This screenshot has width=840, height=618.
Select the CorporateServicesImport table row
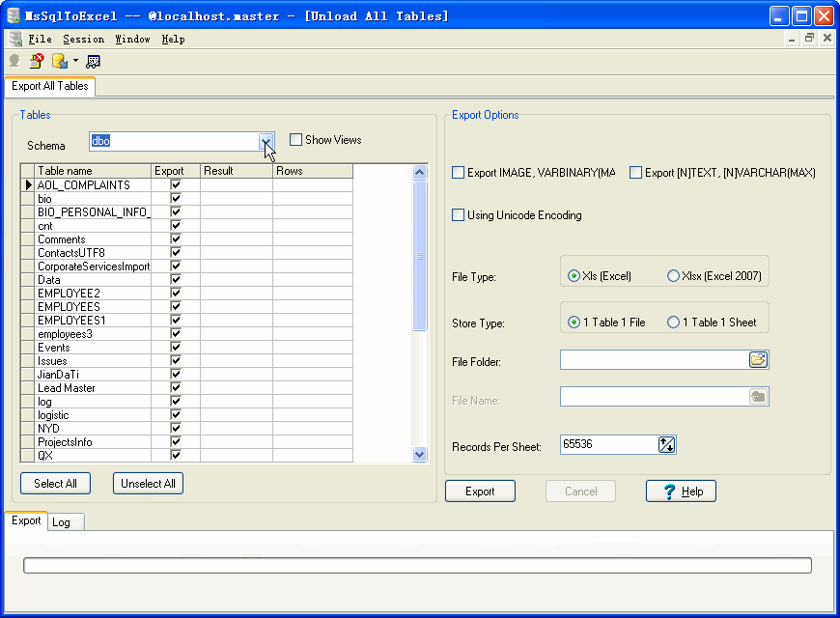click(186, 267)
